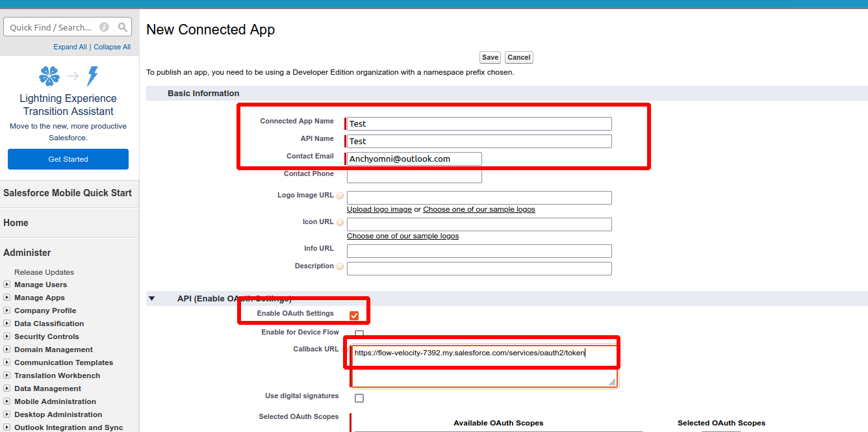Expand the Manage Apps tree node
Screen dimensions: 868x432
6,298
